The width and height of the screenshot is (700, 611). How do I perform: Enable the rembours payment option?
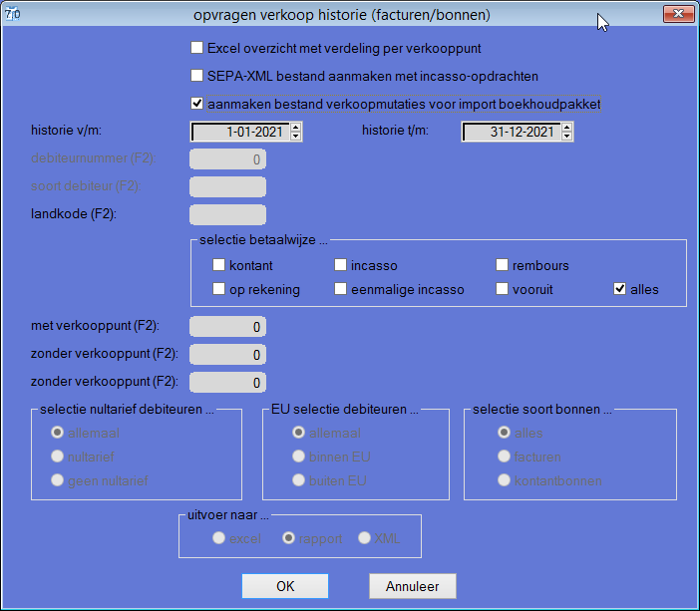click(503, 266)
